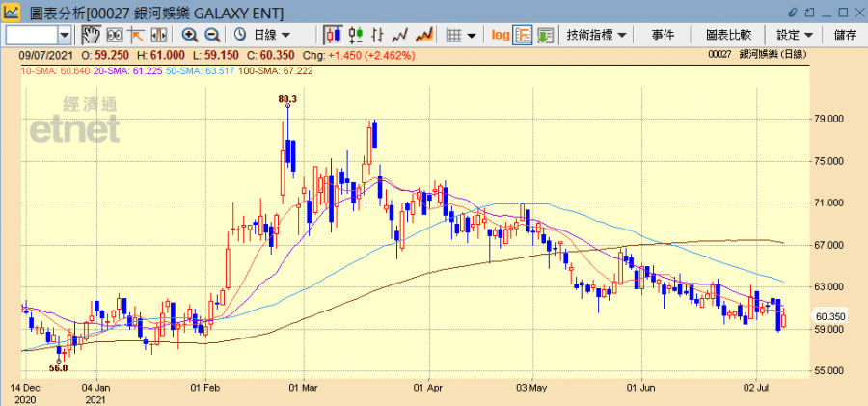Click the crosshair data viewer icon
This screenshot has width=868, height=406.
pyautogui.click(x=114, y=35)
